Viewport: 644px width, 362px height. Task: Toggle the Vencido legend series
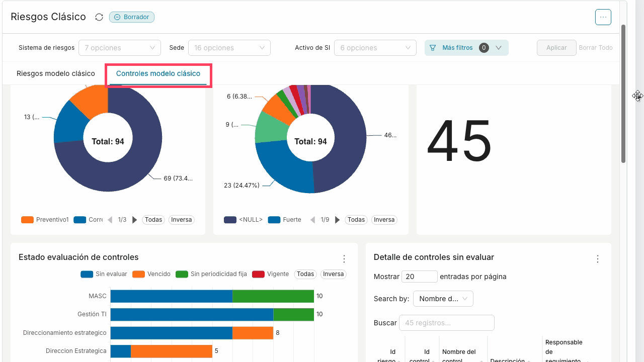(151, 274)
